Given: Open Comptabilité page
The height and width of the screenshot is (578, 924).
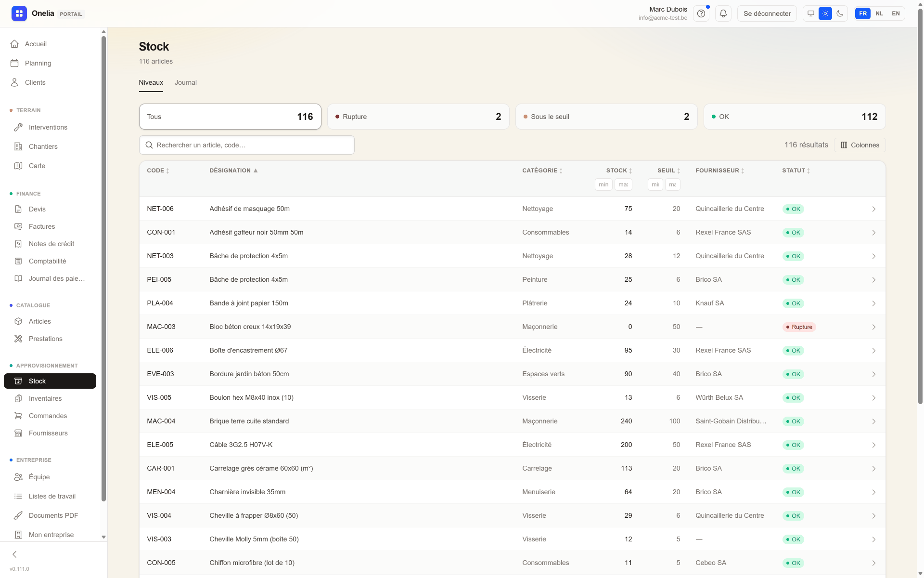Looking at the screenshot, I should (x=50, y=261).
